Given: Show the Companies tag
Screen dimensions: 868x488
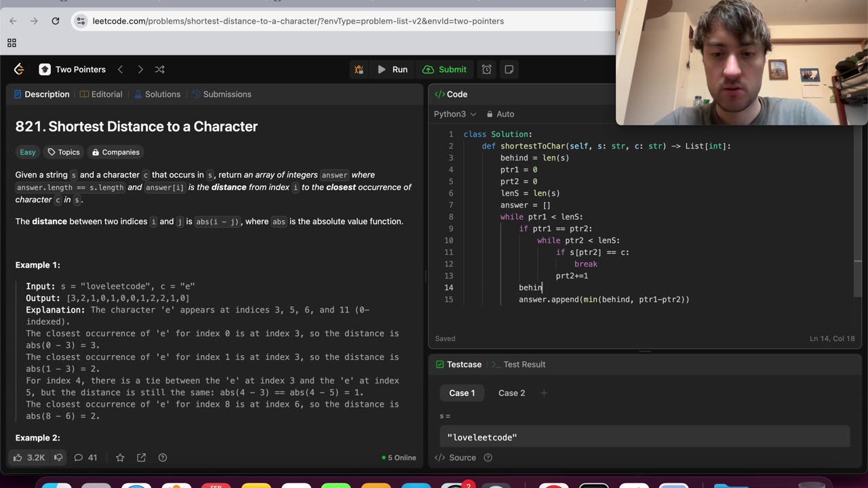Looking at the screenshot, I should click(115, 152).
